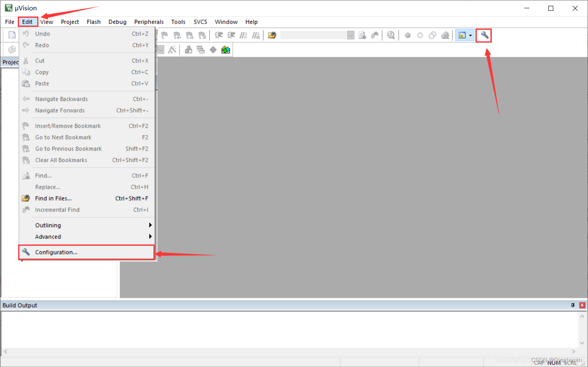Click the Insert/Remove Bookmark toolbar icon

click(165, 36)
